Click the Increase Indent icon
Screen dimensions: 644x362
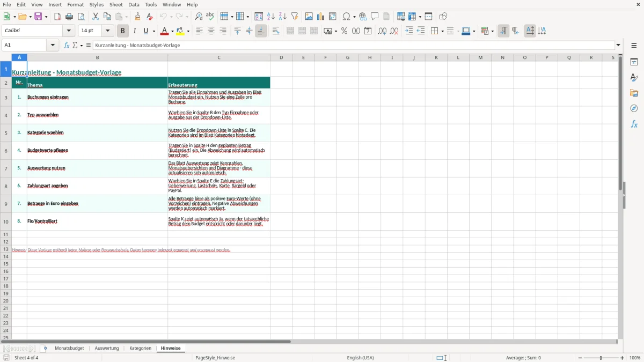[409, 31]
